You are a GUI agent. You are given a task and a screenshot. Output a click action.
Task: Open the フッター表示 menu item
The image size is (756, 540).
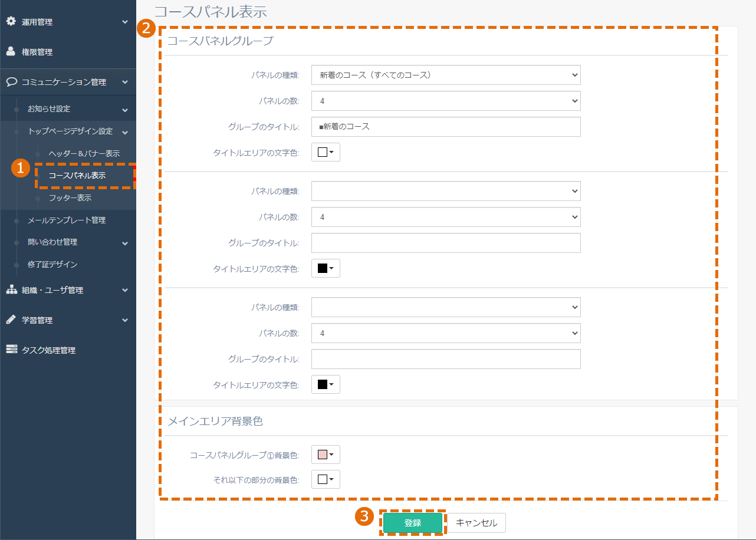click(70, 197)
